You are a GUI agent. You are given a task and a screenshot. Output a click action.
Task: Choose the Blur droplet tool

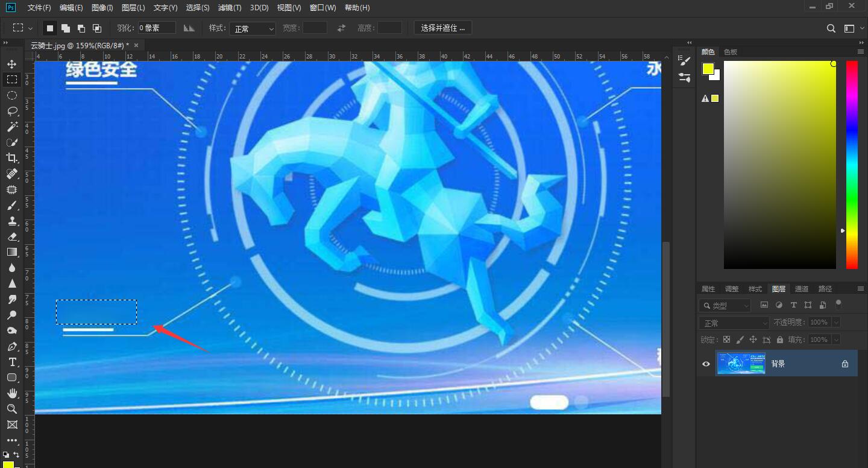pos(12,268)
